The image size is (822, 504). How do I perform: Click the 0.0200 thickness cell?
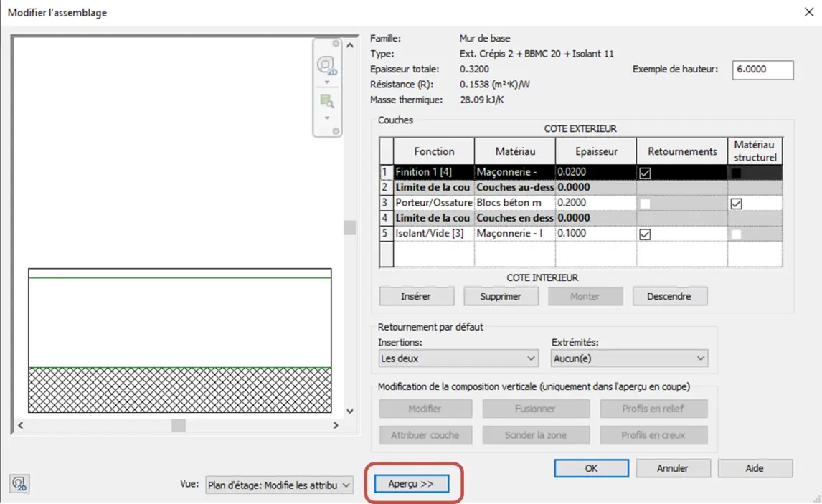coord(596,172)
